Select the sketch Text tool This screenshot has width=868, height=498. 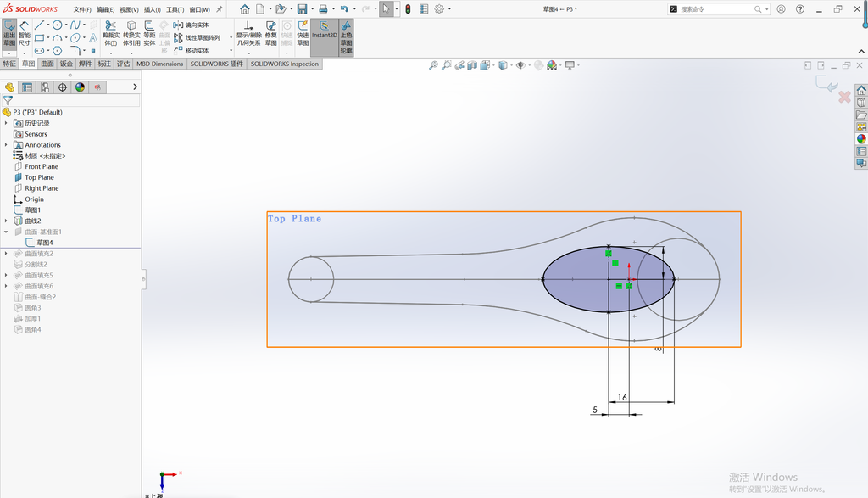[x=93, y=37]
